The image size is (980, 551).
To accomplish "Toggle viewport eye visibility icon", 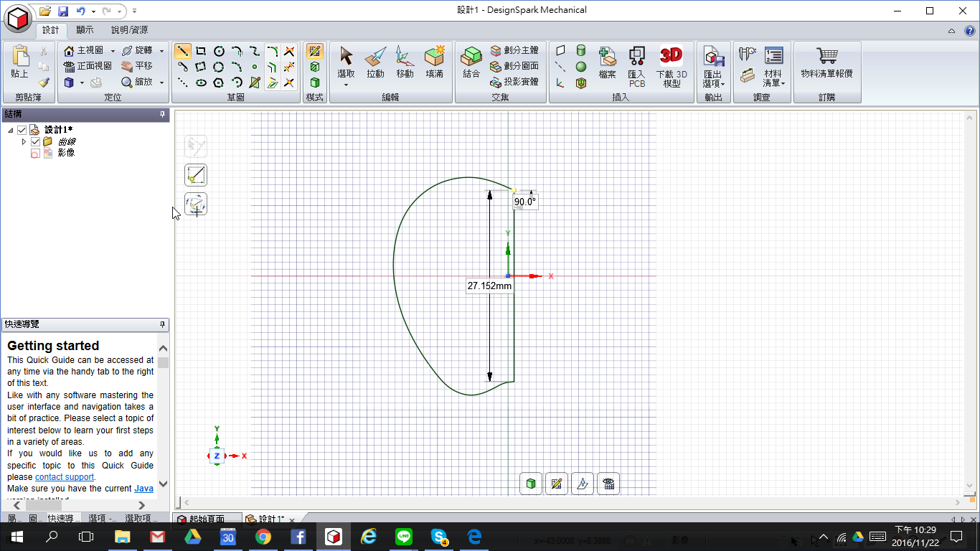I will click(x=608, y=484).
